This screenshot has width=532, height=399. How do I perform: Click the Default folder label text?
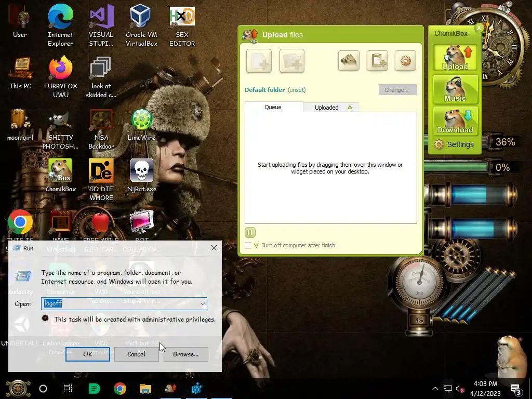tap(264, 90)
